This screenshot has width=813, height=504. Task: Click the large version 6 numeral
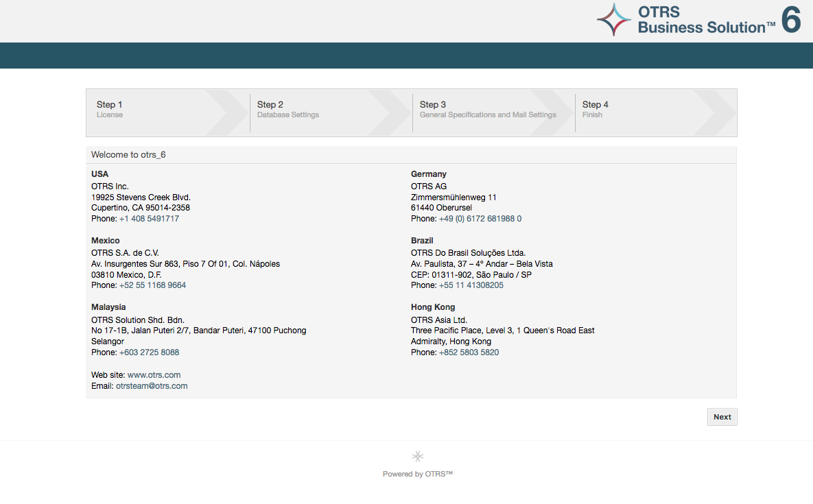coord(791,20)
